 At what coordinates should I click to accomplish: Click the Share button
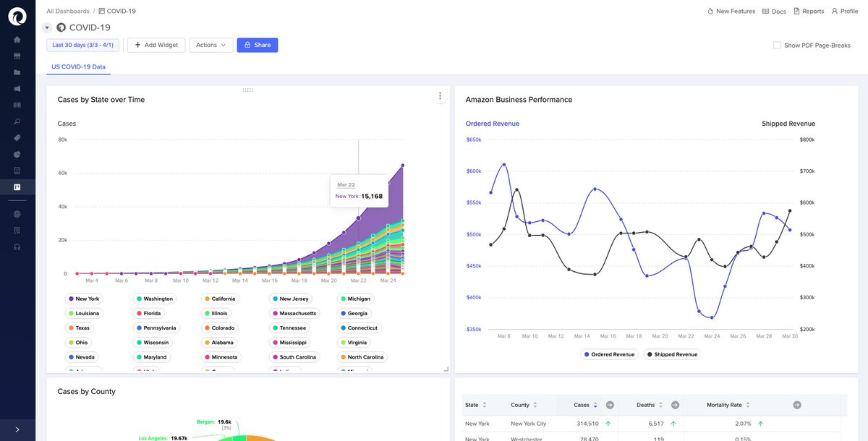click(257, 44)
